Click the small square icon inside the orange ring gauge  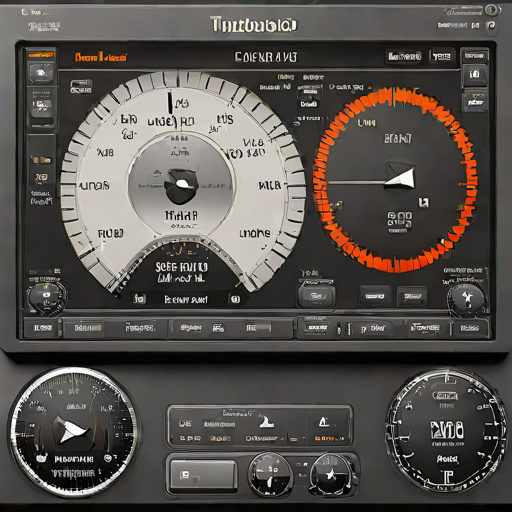(424, 202)
